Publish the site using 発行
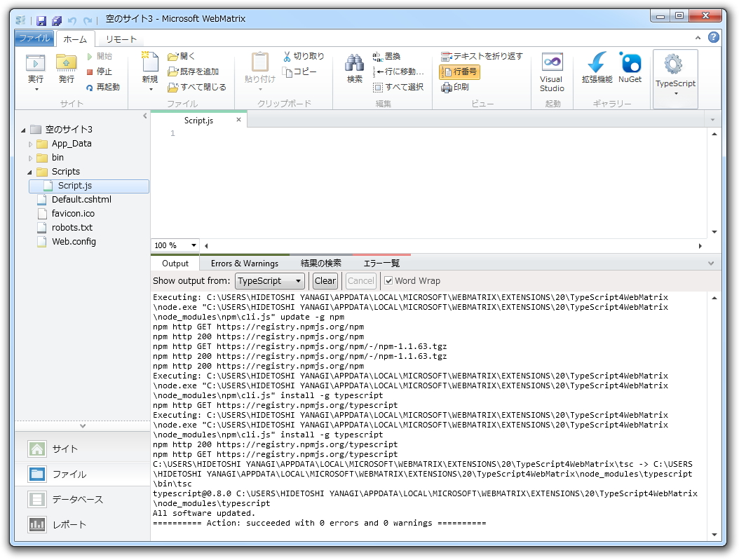This screenshot has height=560, width=739. pyautogui.click(x=65, y=69)
